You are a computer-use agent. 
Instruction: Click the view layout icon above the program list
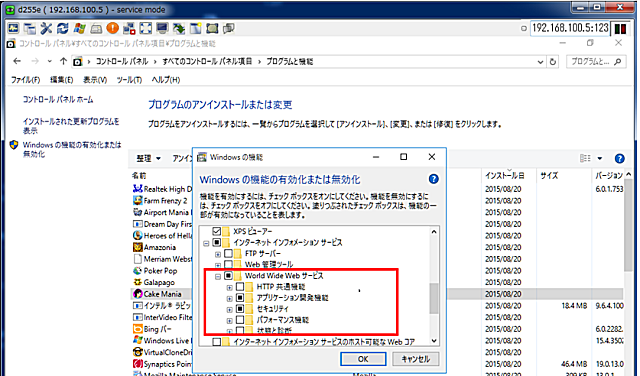coord(585,158)
